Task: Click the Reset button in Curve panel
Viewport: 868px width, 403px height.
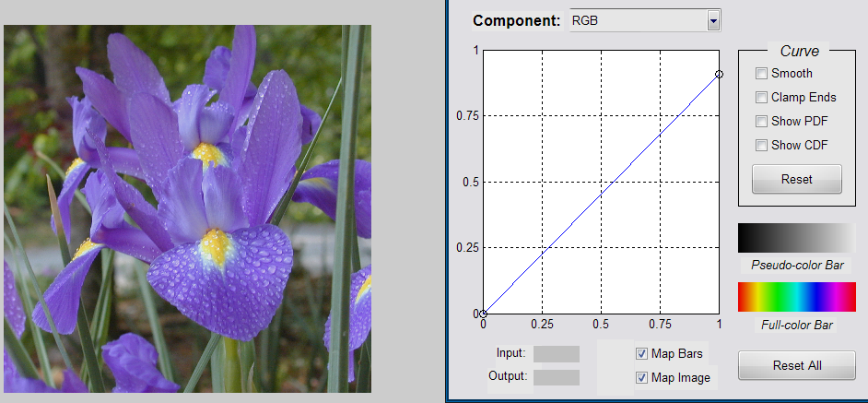Action: tap(797, 179)
